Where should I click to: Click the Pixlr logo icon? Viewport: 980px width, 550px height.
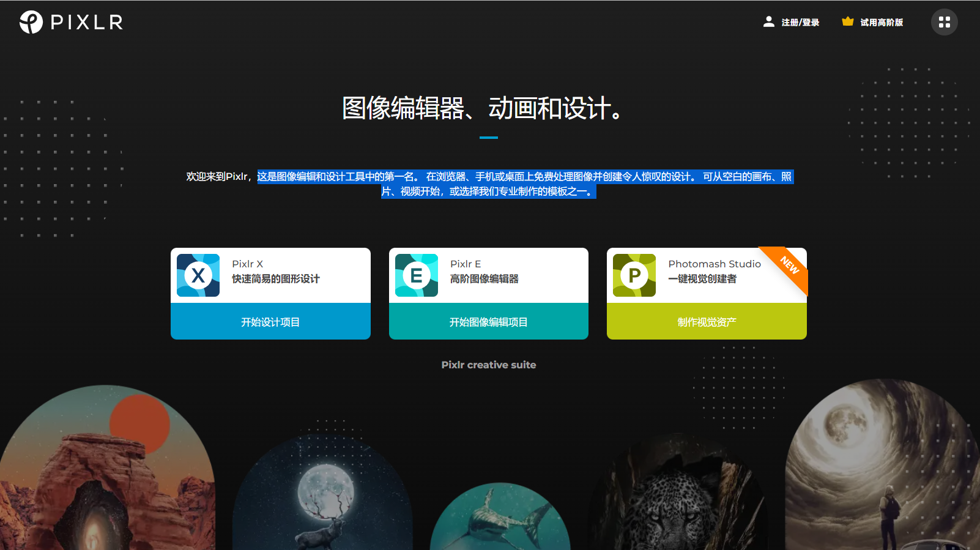click(31, 22)
